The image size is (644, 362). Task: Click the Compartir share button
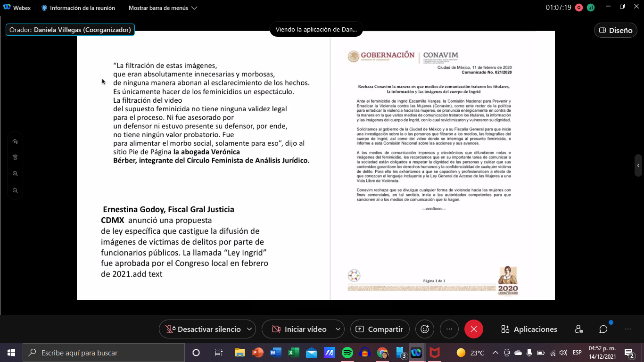pyautogui.click(x=380, y=329)
